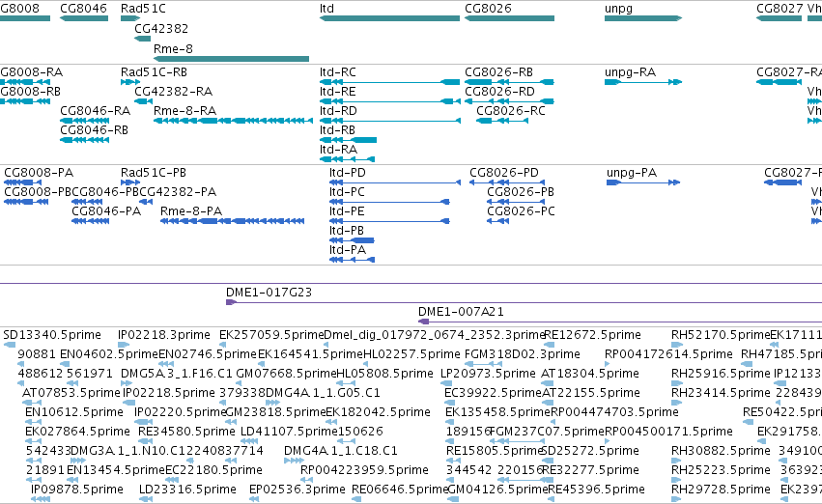The width and height of the screenshot is (822, 504).
Task: Select EST EK257059.5prime
Action: (223, 345)
